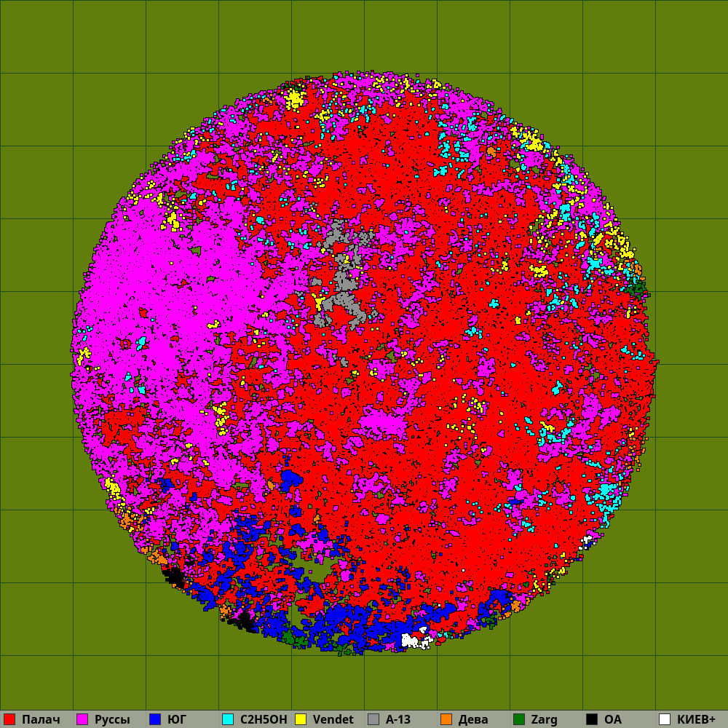Screen dimensions: 728x728
Task: Select the Zarg legend label
Action: click(x=544, y=720)
